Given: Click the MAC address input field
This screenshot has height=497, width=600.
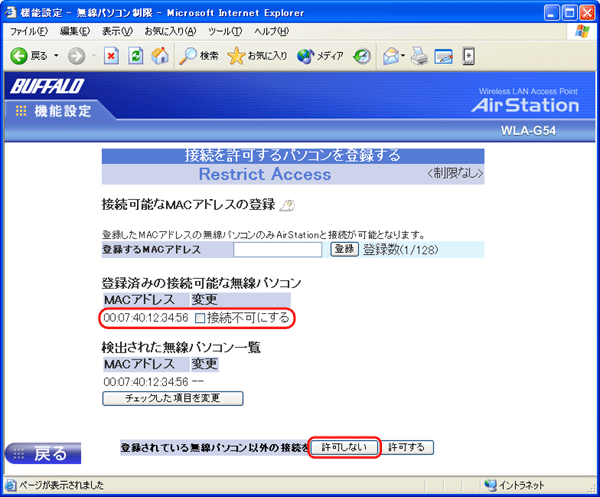Looking at the screenshot, I should point(277,249).
